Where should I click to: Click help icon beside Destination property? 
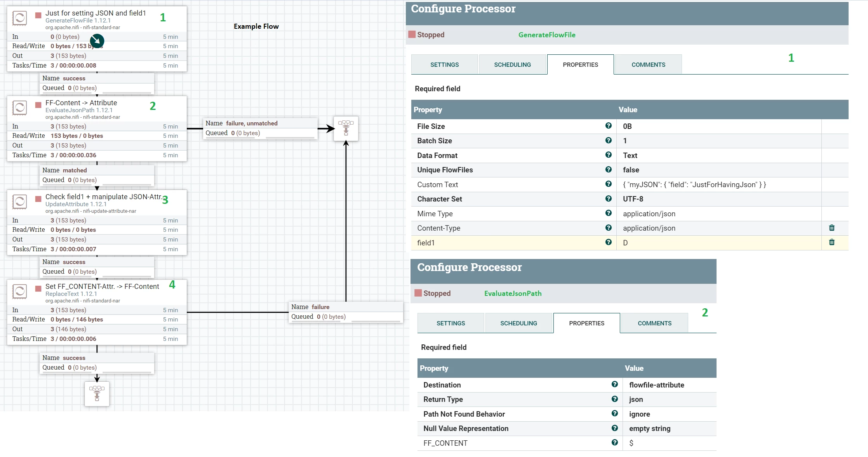pos(614,384)
